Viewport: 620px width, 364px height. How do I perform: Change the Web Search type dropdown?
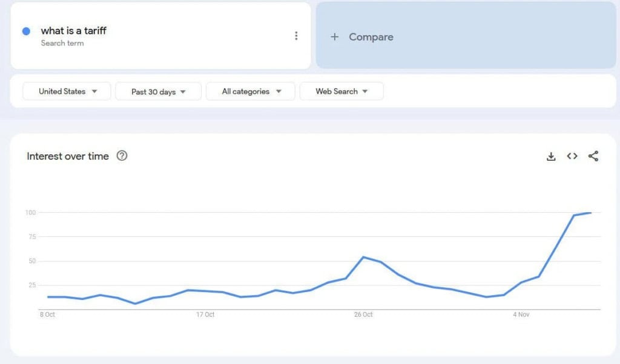[x=341, y=91]
